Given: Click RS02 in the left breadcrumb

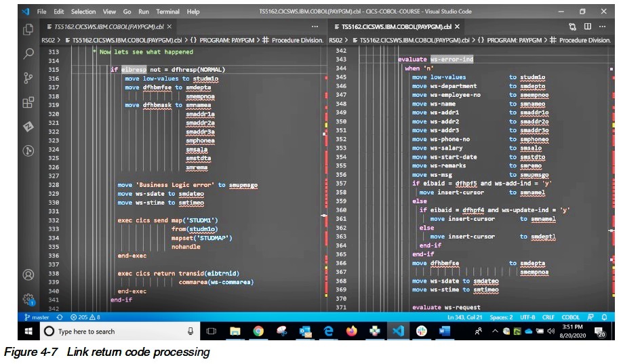Looking at the screenshot, I should (48, 40).
